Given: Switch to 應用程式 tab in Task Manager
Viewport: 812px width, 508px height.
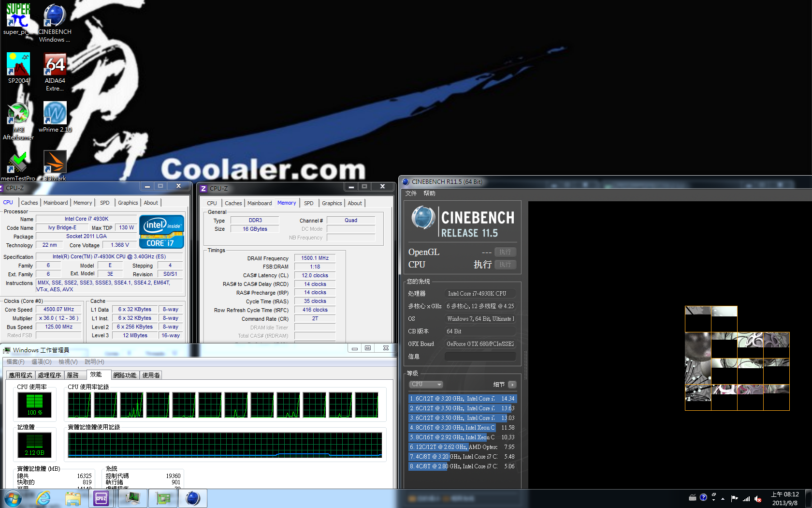Looking at the screenshot, I should pos(21,375).
